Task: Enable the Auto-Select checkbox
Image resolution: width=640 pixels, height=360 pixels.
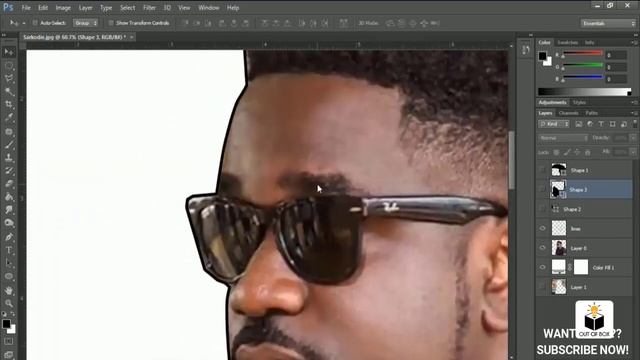Action: click(x=35, y=23)
